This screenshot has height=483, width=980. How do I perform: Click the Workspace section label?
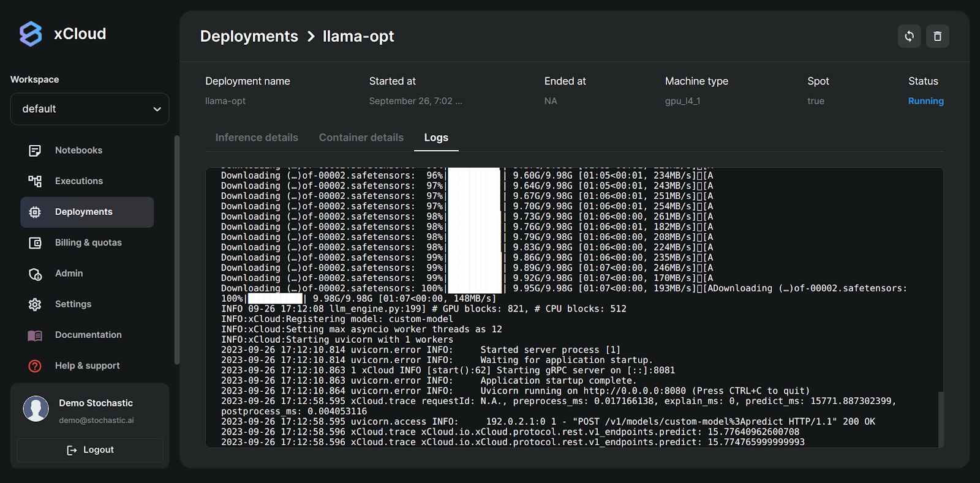[x=34, y=80]
